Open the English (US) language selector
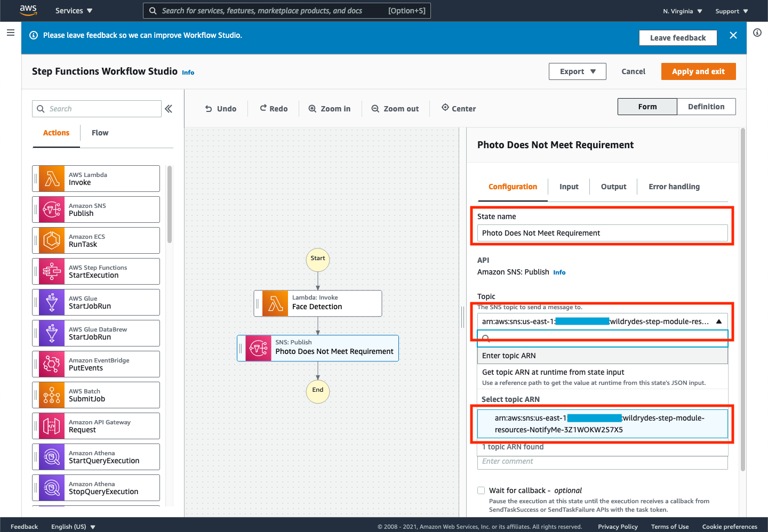The width and height of the screenshot is (768, 532). pos(73,527)
